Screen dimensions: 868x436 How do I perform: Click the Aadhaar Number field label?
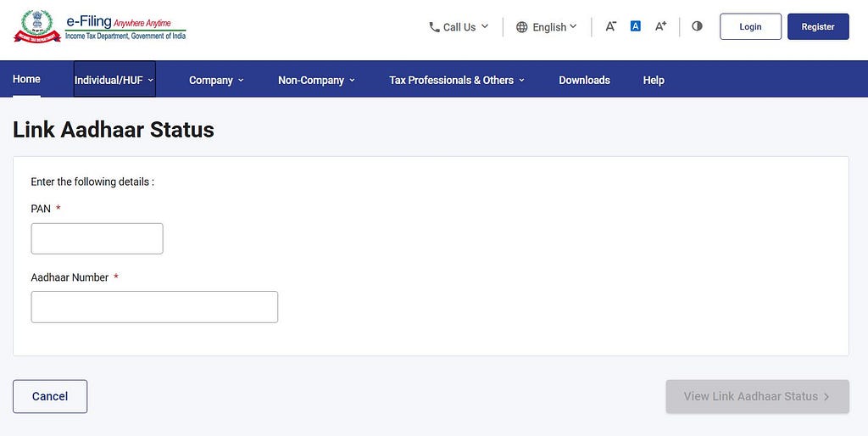[x=70, y=277]
